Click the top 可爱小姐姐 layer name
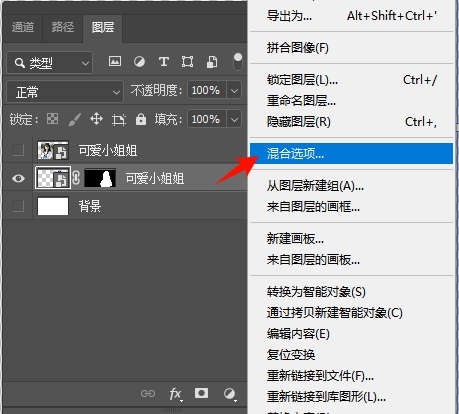 tap(108, 150)
